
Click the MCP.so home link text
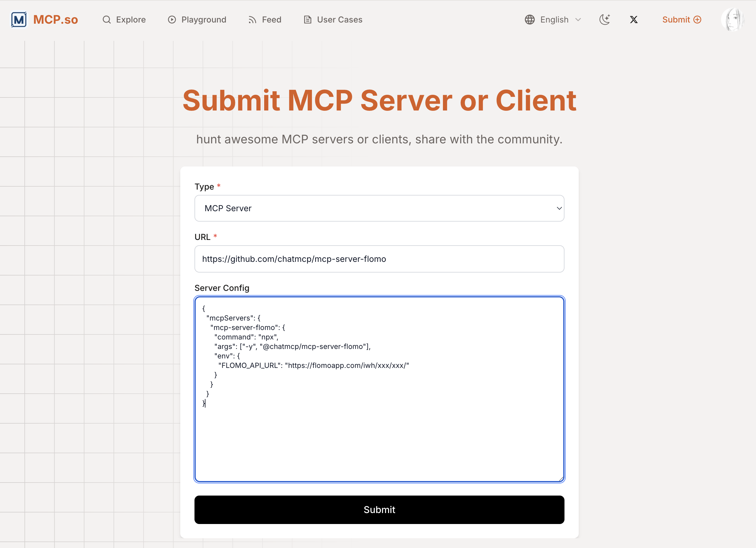pyautogui.click(x=56, y=20)
